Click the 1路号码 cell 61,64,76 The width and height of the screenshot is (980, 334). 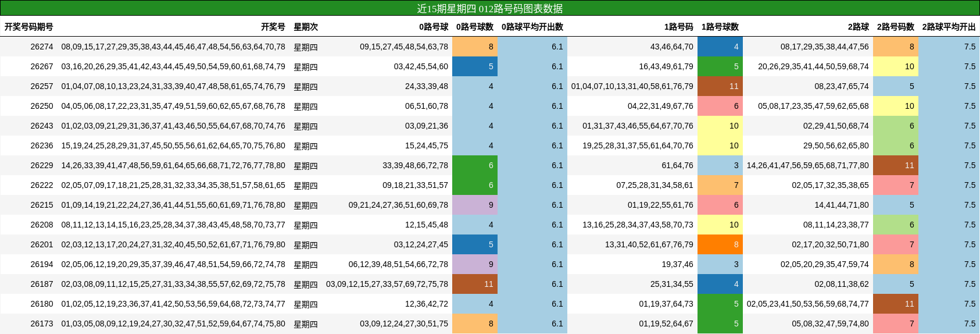(x=678, y=165)
